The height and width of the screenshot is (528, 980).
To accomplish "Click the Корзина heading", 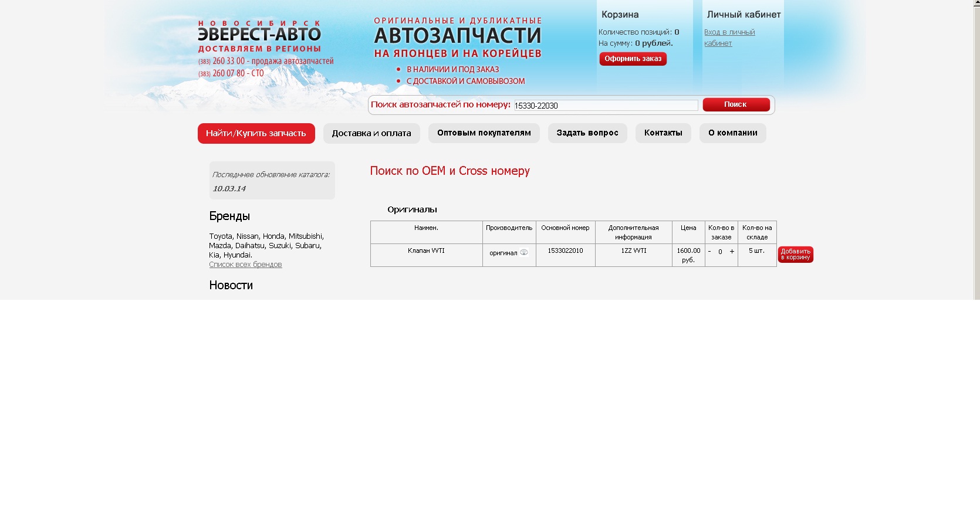I will tap(620, 15).
